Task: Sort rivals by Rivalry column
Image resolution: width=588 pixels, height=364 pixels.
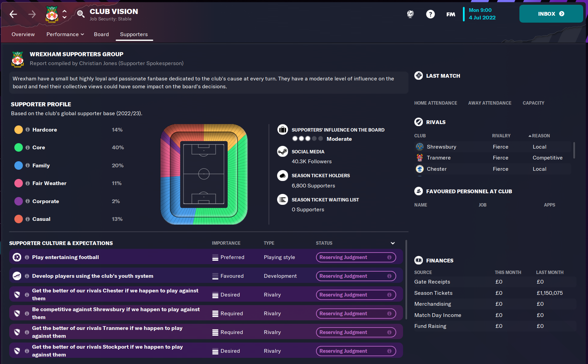Action: 501,136
